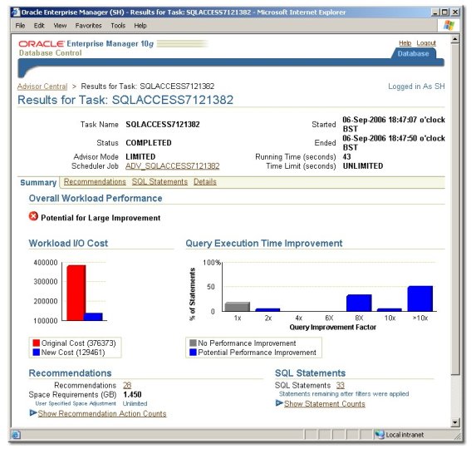Click the Logged in As SH text
Screen dimensions: 476x449
416,86
